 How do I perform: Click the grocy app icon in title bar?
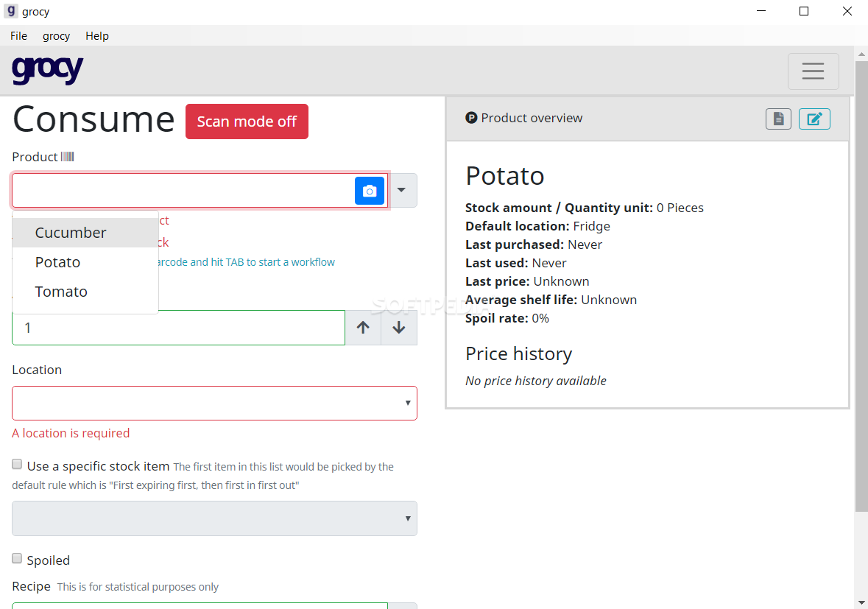(10, 11)
